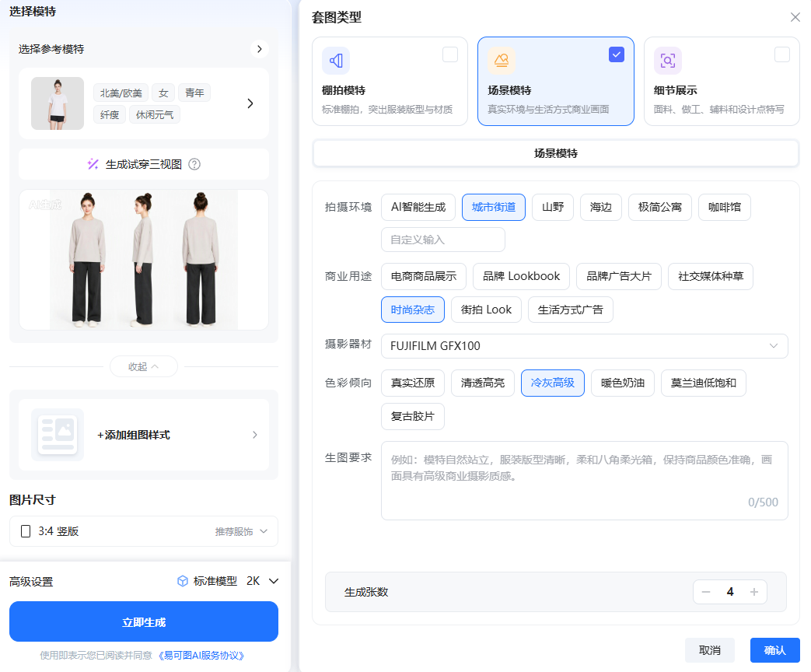Check the 棚拍模特 checkbox
This screenshot has width=811, height=672.
coord(450,54)
